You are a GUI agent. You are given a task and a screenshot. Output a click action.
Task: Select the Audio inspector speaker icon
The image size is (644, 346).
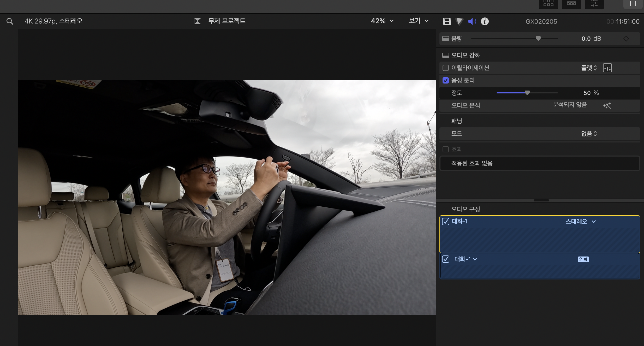pyautogui.click(x=472, y=21)
